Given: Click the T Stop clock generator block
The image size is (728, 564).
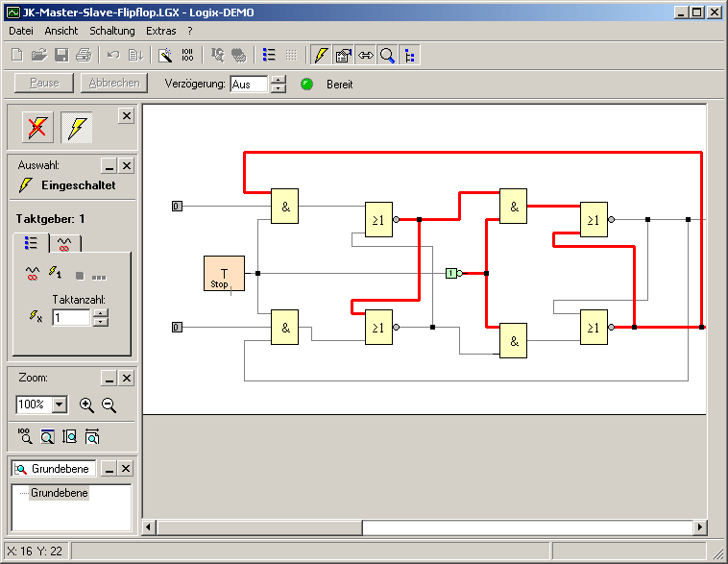Looking at the screenshot, I should click(x=224, y=274).
